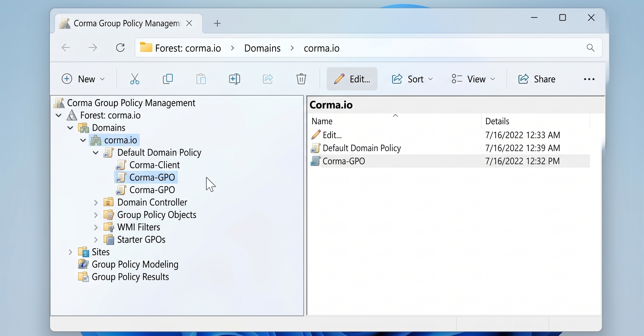Expand the Domain Controller node

[x=96, y=202]
